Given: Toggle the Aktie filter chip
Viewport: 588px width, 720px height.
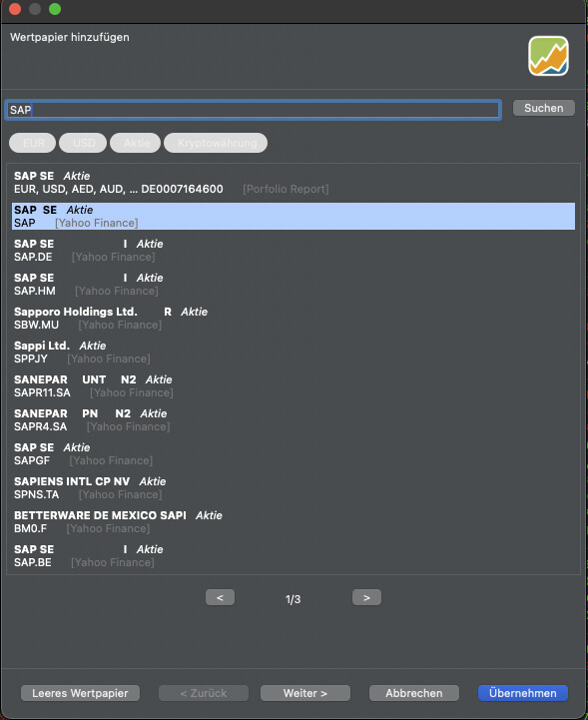Looking at the screenshot, I should (136, 143).
